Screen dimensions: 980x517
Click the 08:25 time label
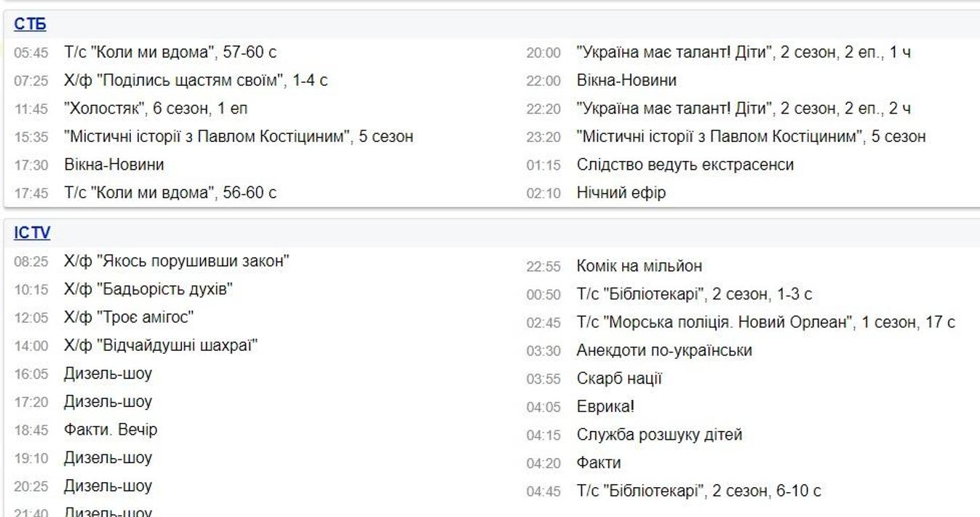pyautogui.click(x=31, y=261)
